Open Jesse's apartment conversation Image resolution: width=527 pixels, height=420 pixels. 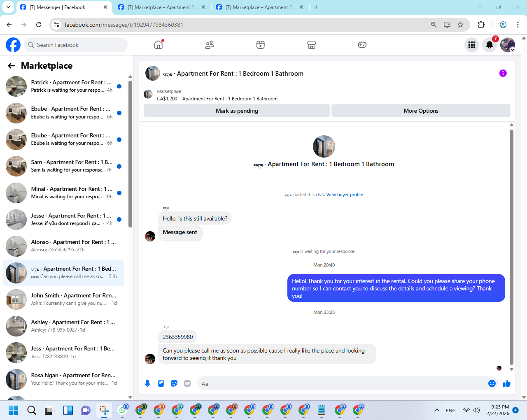64,220
